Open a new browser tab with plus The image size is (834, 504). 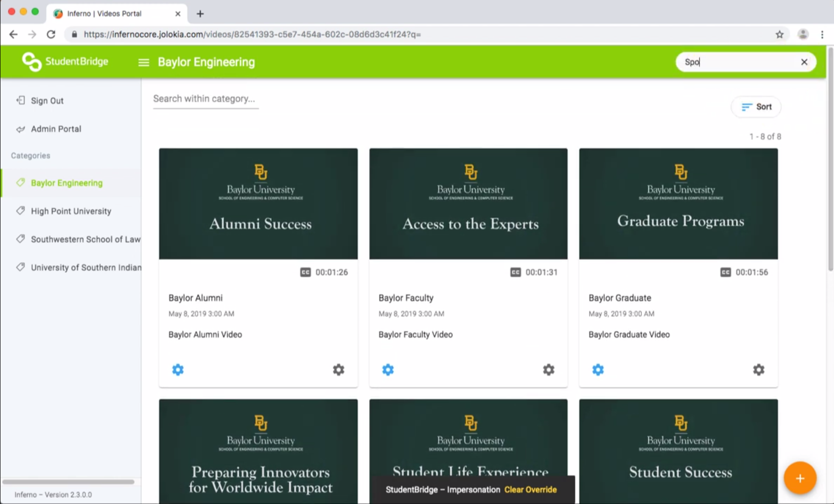200,14
